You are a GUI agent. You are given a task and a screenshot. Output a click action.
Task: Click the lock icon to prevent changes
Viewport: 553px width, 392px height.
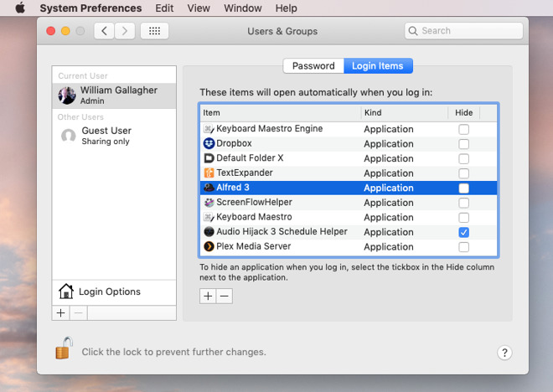65,348
